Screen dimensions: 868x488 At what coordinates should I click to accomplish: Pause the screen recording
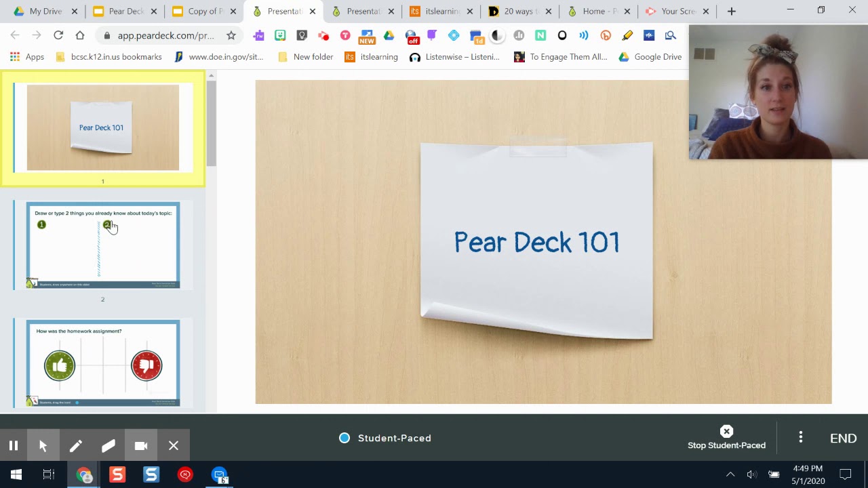pos(13,445)
